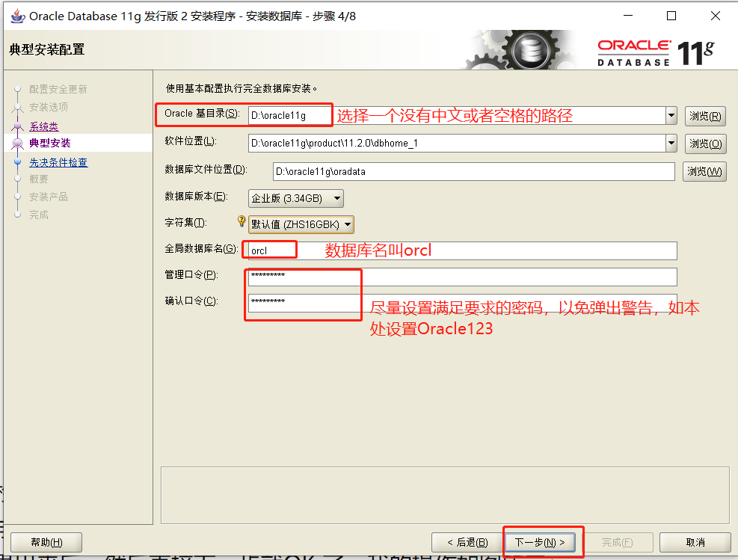Expand the software location dropdown arrow
The image size is (738, 560).
click(x=671, y=143)
